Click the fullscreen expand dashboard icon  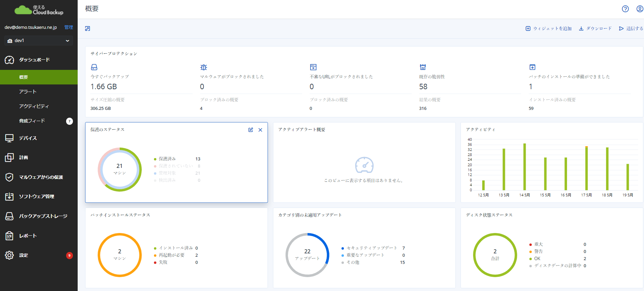[x=87, y=28]
